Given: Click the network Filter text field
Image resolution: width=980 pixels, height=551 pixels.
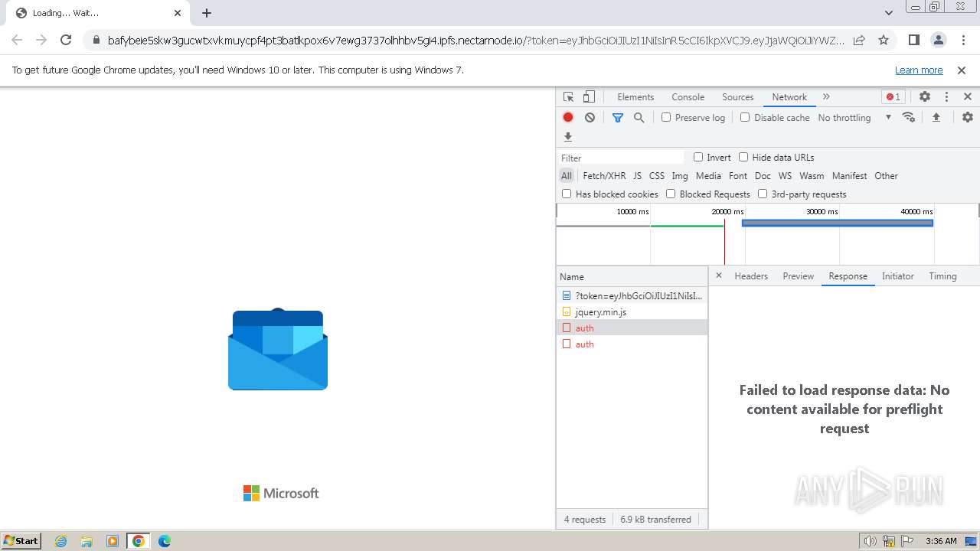Looking at the screenshot, I should (621, 158).
